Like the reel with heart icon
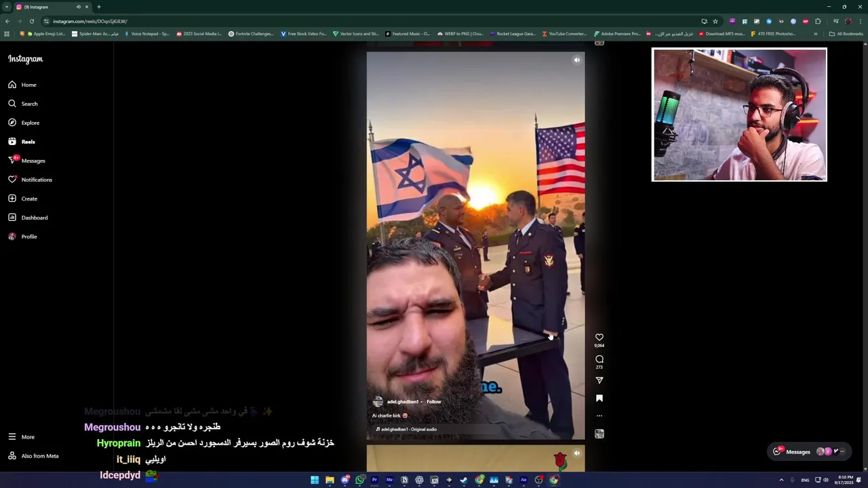The width and height of the screenshot is (868, 488). pos(599,337)
